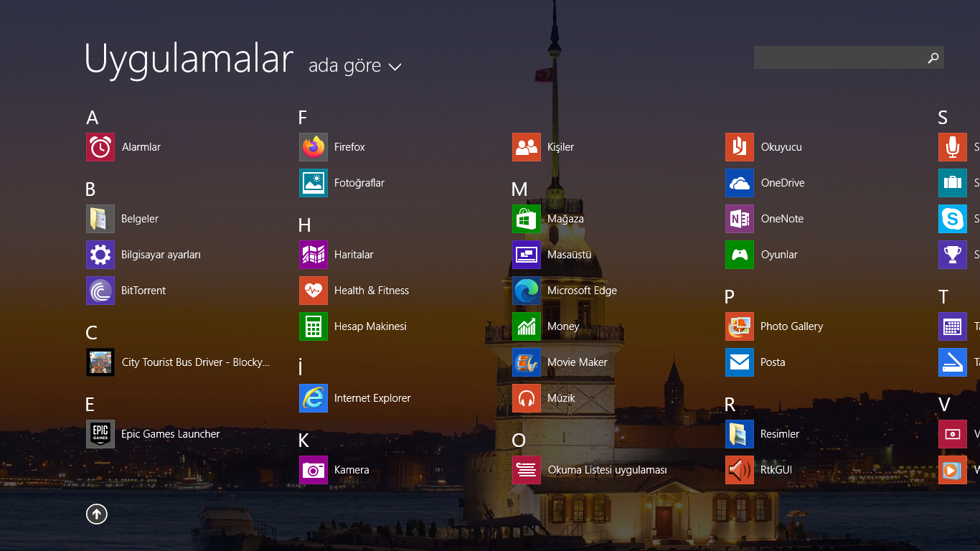The image size is (980, 551).
Task: Click the 'M' letter group header
Action: [x=519, y=189]
